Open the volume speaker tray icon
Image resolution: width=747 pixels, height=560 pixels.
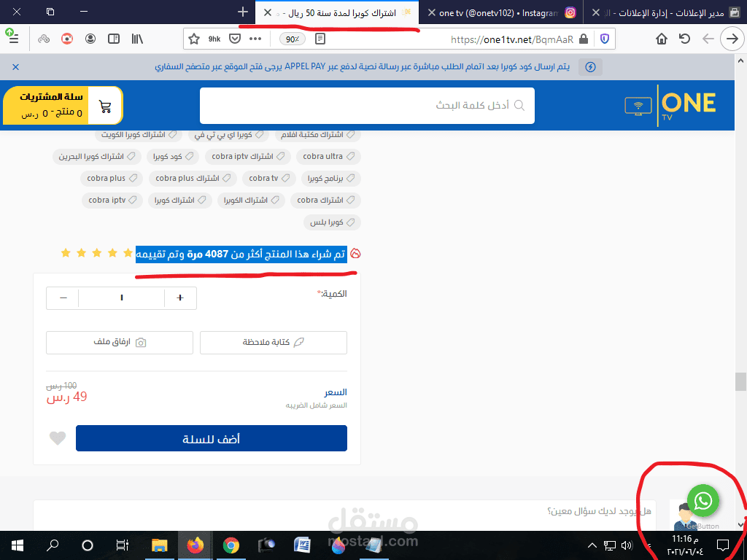click(x=627, y=545)
